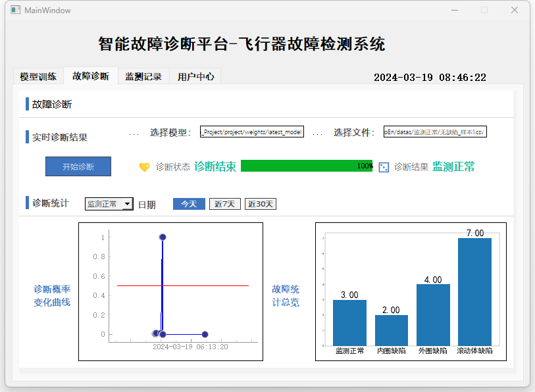Screen dimensions: 535x392
Task: Select the 今天 date filter
Action: 189,204
